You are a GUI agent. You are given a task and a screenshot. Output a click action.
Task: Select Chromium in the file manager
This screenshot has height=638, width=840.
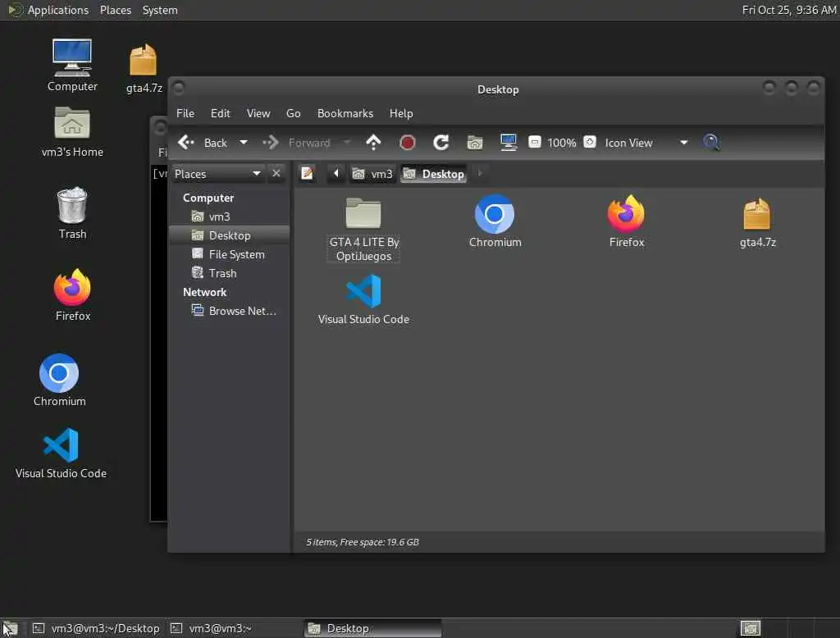pyautogui.click(x=495, y=221)
